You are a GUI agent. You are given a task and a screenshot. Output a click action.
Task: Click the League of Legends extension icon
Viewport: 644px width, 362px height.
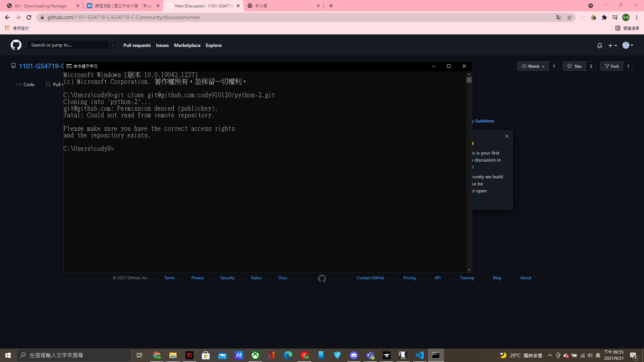pyautogui.click(x=594, y=17)
